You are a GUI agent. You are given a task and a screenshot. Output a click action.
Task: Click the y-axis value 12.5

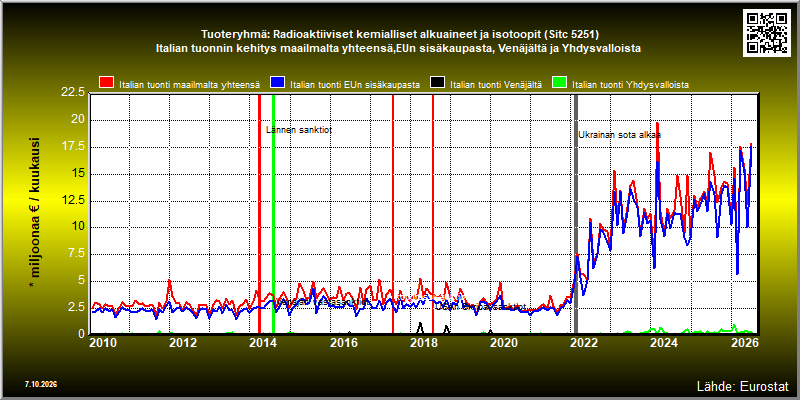[x=72, y=200]
